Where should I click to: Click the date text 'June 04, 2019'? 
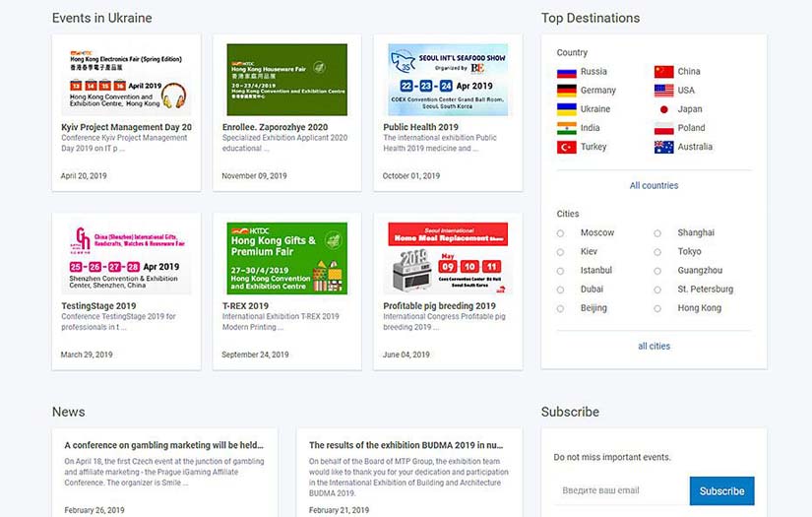pyautogui.click(x=406, y=355)
